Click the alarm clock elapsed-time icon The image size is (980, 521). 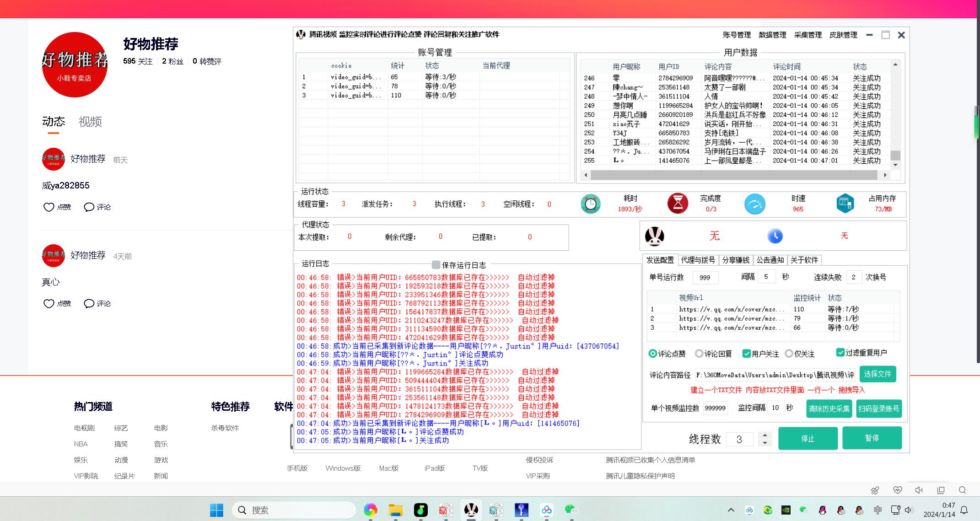click(591, 204)
